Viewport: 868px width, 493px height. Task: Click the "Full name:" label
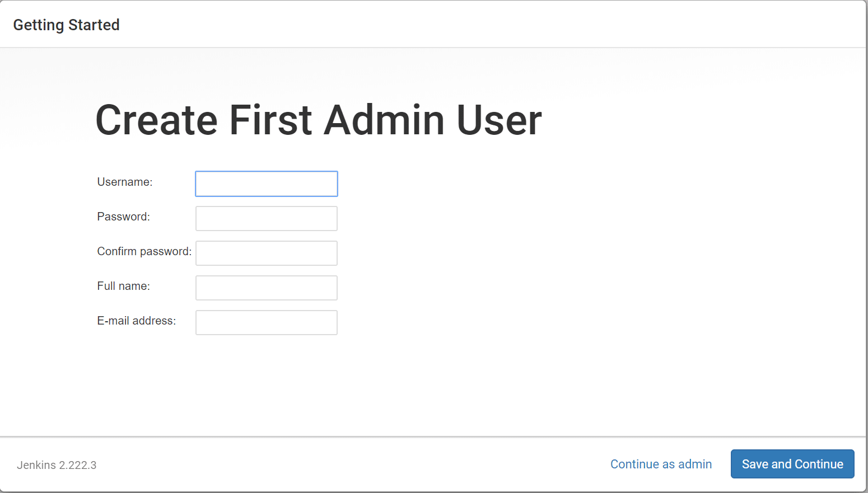pos(123,286)
